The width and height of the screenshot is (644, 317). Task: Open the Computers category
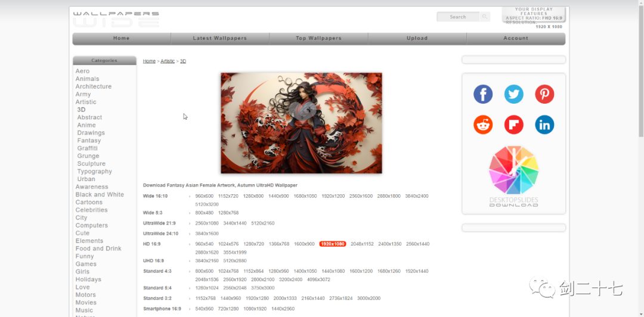pos(92,225)
